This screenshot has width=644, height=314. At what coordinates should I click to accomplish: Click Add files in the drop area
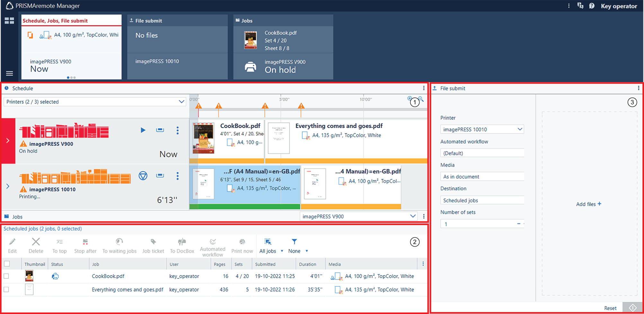click(588, 204)
